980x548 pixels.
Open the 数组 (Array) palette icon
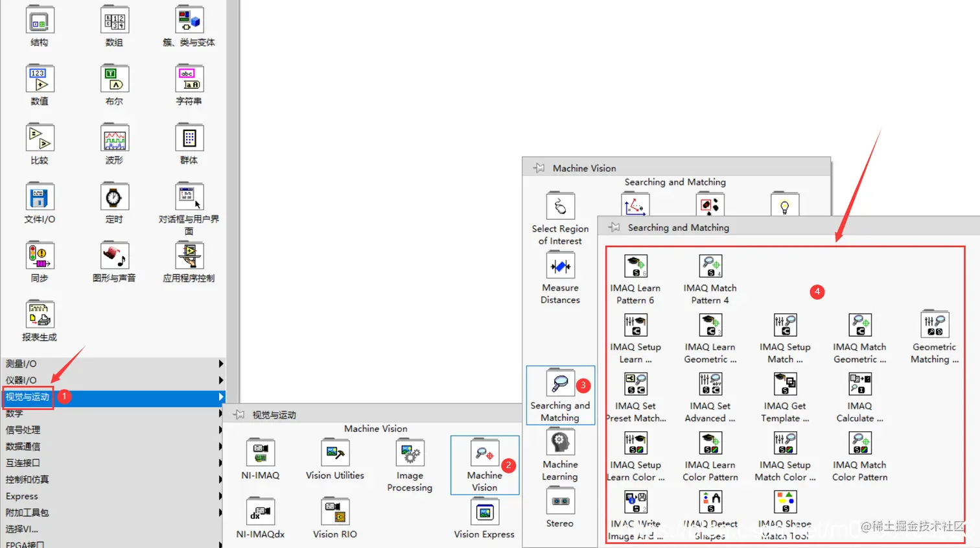[x=114, y=20]
